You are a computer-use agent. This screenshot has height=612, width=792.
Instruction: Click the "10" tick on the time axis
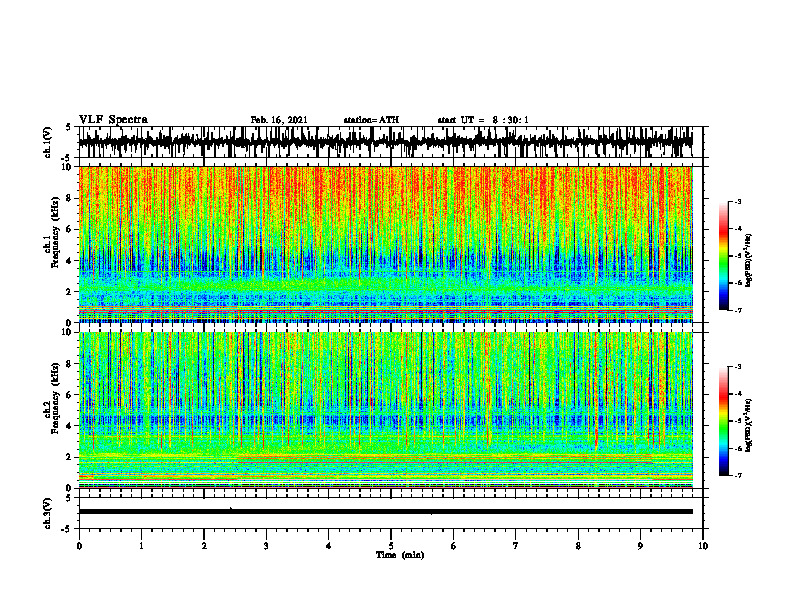[703, 546]
